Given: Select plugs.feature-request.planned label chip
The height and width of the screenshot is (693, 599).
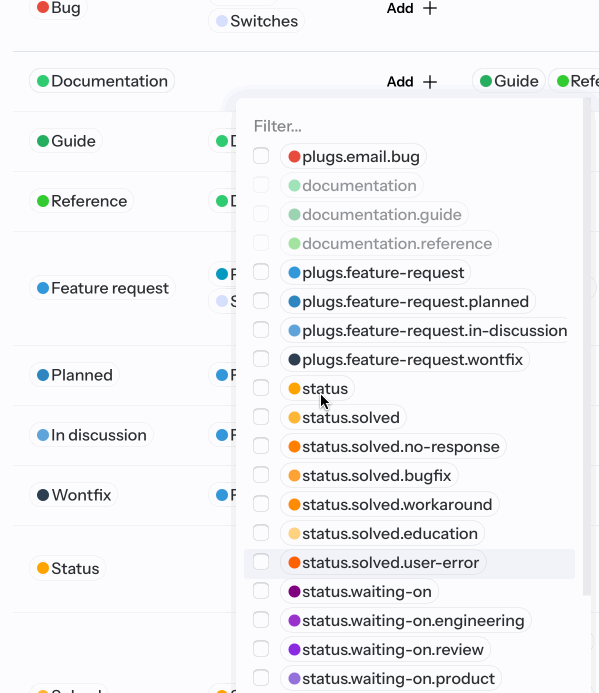Looking at the screenshot, I should click(x=408, y=301).
